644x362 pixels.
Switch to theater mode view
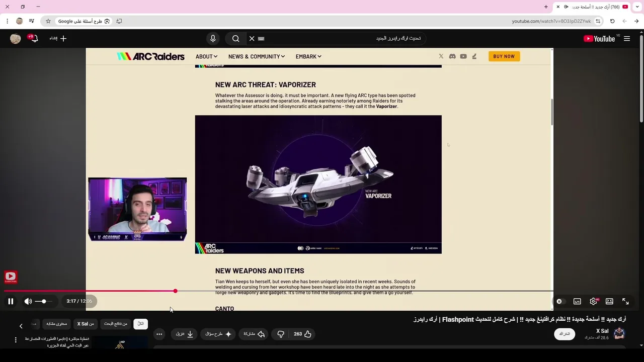609,301
